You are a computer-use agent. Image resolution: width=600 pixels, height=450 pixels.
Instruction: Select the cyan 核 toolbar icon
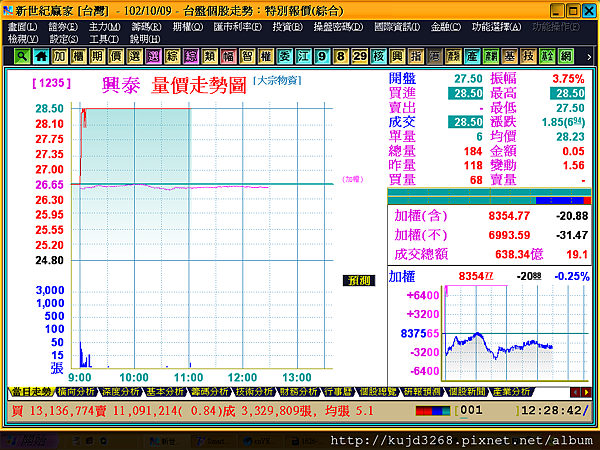click(x=378, y=56)
